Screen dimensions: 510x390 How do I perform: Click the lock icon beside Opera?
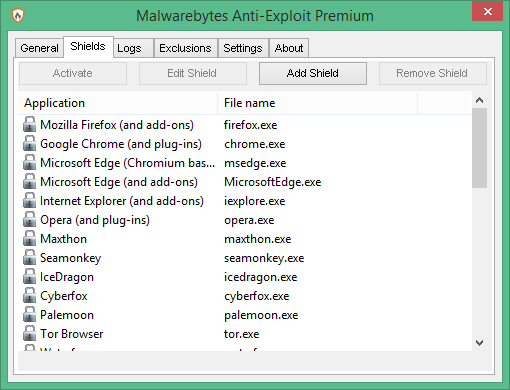[x=30, y=219]
